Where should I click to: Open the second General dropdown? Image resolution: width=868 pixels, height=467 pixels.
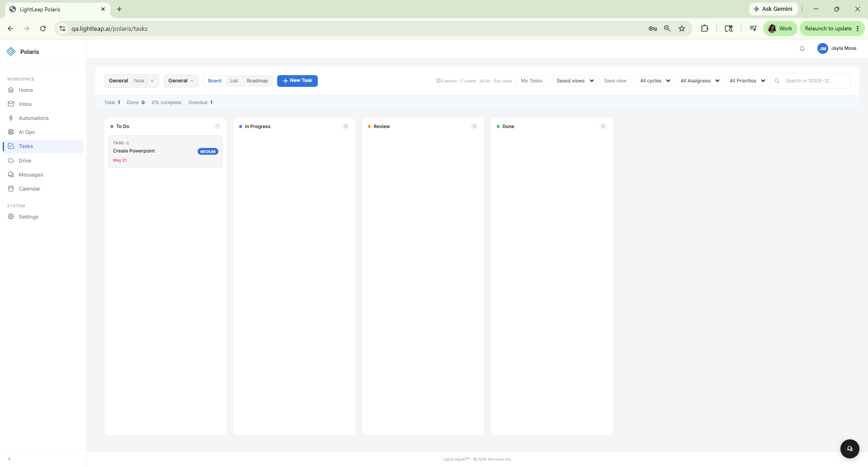(181, 81)
